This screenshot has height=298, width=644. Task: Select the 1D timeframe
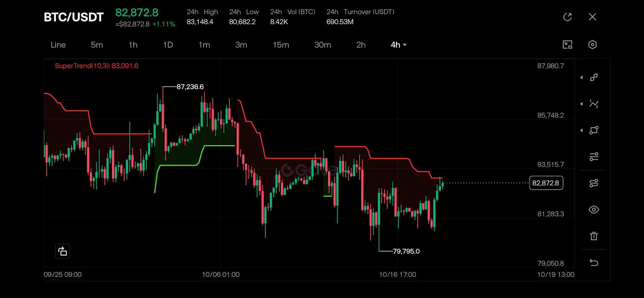(168, 45)
